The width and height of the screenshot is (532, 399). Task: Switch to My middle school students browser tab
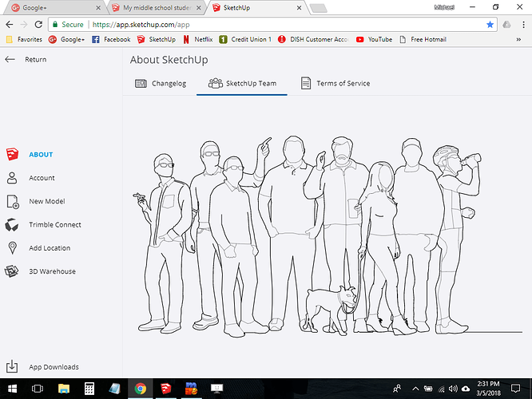pos(157,8)
